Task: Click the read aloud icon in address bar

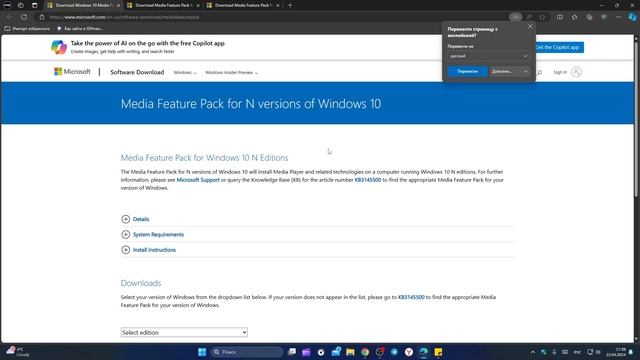Action: pyautogui.click(x=529, y=17)
